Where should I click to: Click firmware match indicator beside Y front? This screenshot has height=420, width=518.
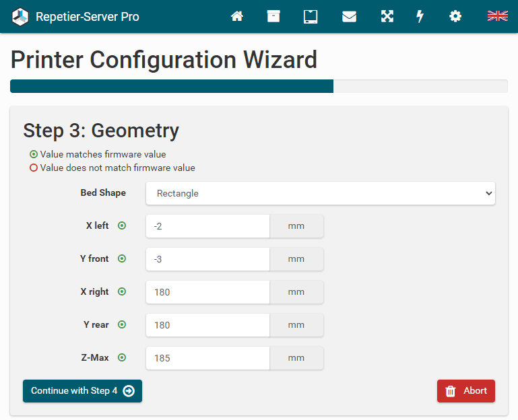122,259
